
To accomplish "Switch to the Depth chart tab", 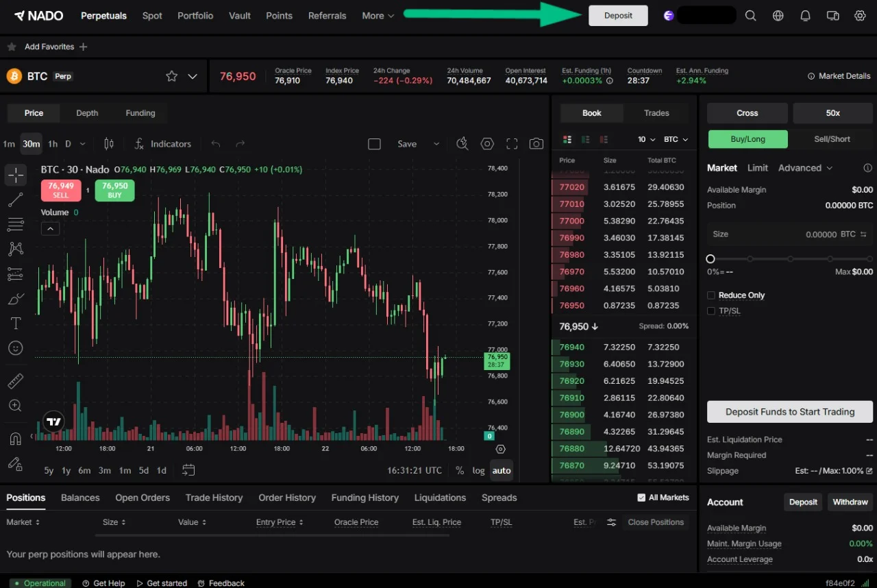I will click(x=87, y=113).
